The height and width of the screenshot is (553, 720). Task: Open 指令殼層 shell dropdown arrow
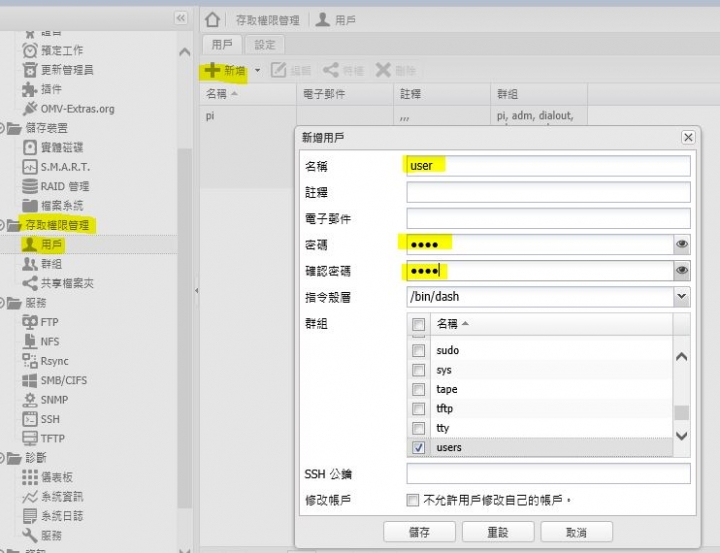682,296
